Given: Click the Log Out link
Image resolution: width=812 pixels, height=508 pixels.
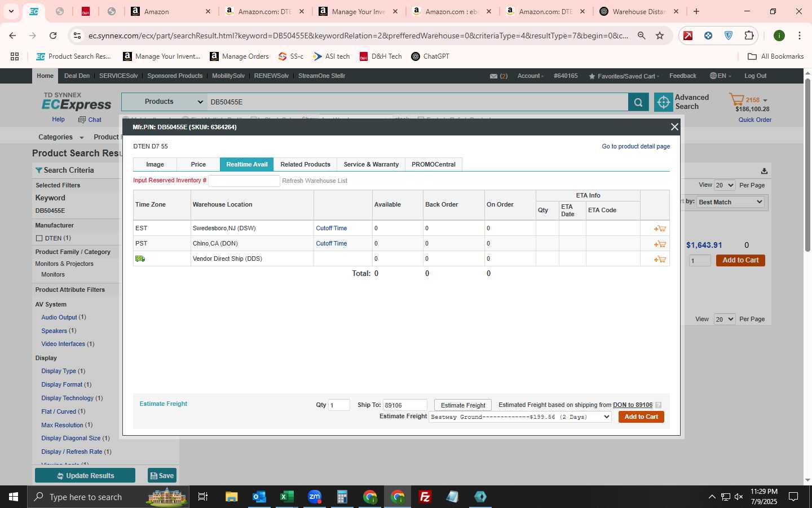Looking at the screenshot, I should click(x=755, y=76).
